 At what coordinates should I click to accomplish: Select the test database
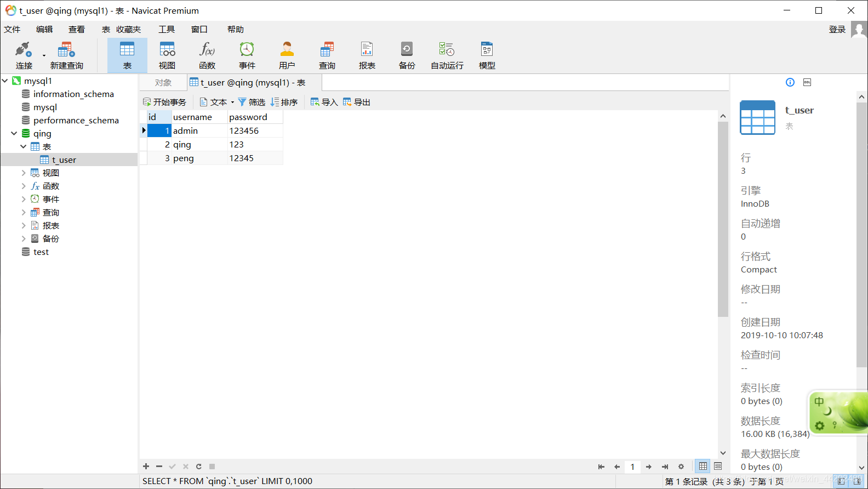41,252
